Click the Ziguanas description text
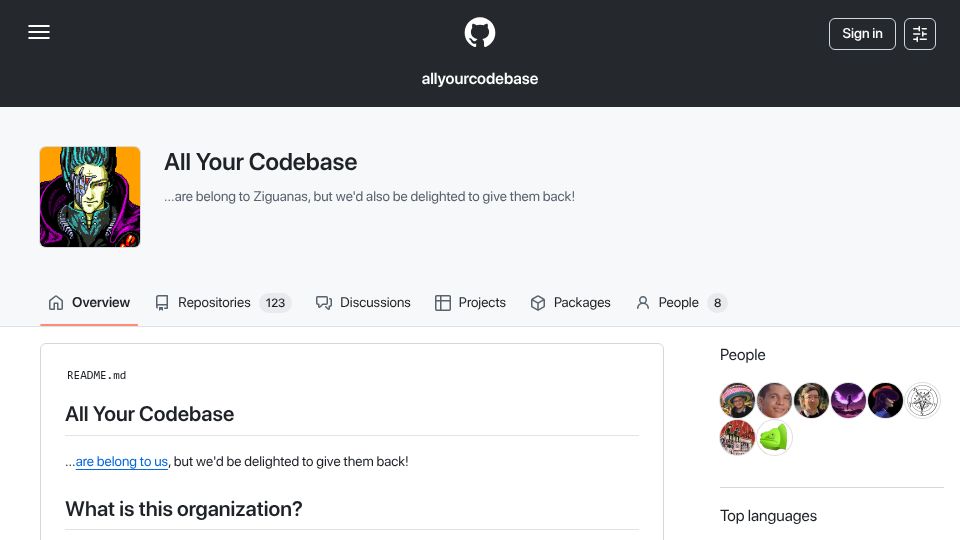This screenshot has width=960, height=540. click(x=369, y=197)
